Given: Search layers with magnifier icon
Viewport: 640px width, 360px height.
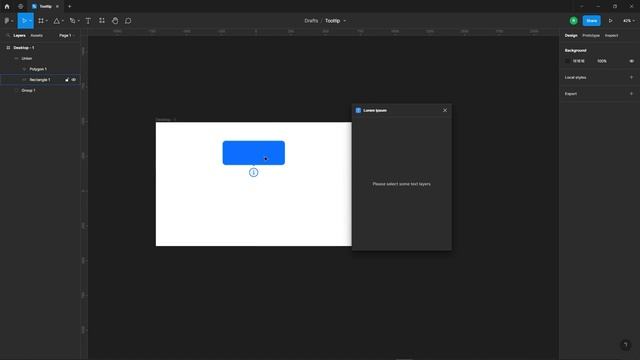Looking at the screenshot, I should 8,36.
